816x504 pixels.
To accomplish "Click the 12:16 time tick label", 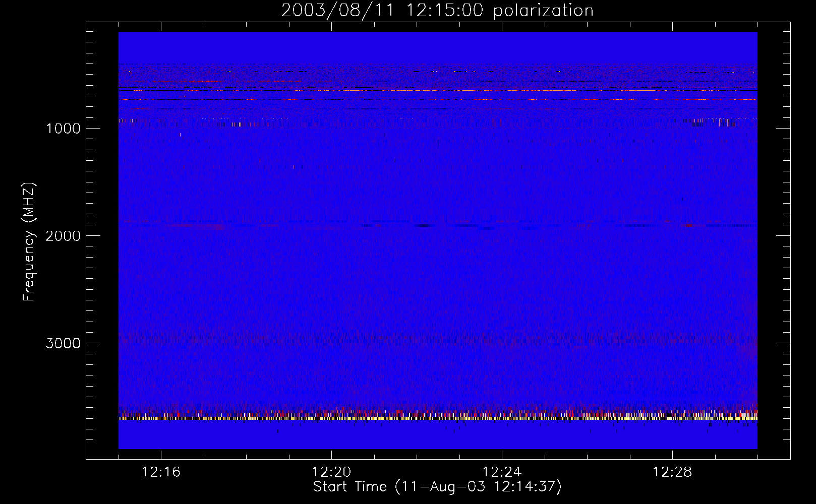I will coord(161,472).
